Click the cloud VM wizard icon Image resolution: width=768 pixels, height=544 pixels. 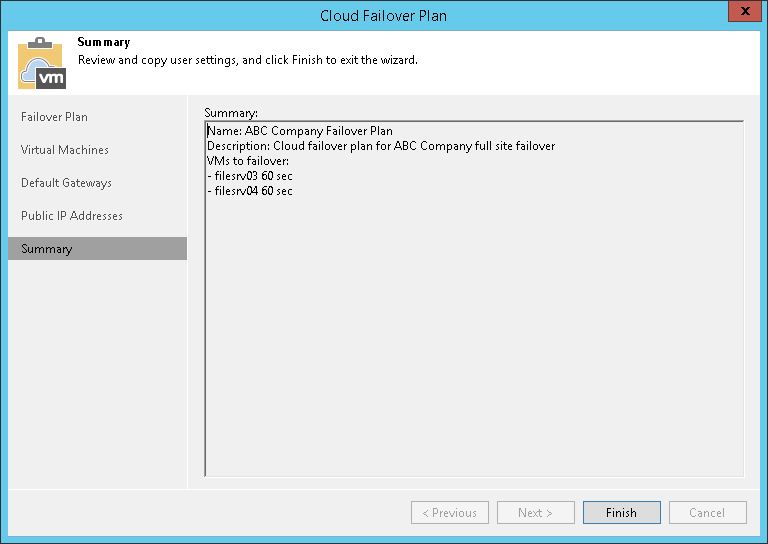coord(42,63)
